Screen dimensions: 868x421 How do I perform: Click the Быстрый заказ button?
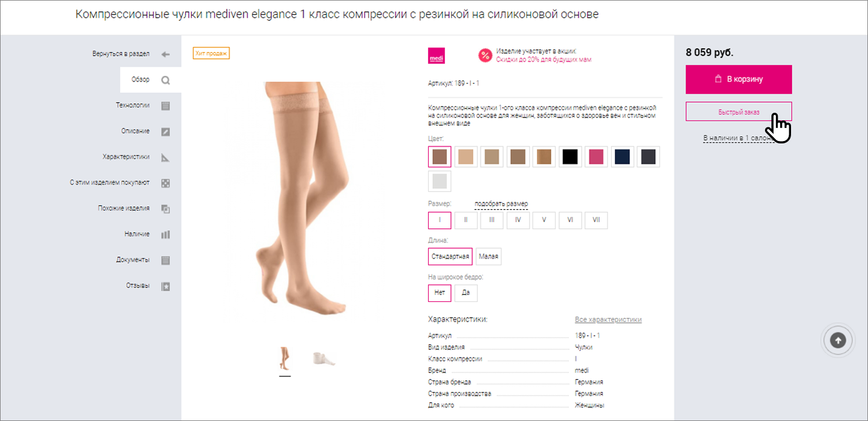click(x=739, y=112)
